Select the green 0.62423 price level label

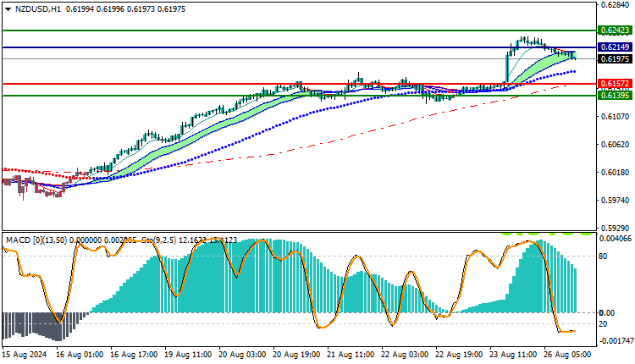[616, 30]
